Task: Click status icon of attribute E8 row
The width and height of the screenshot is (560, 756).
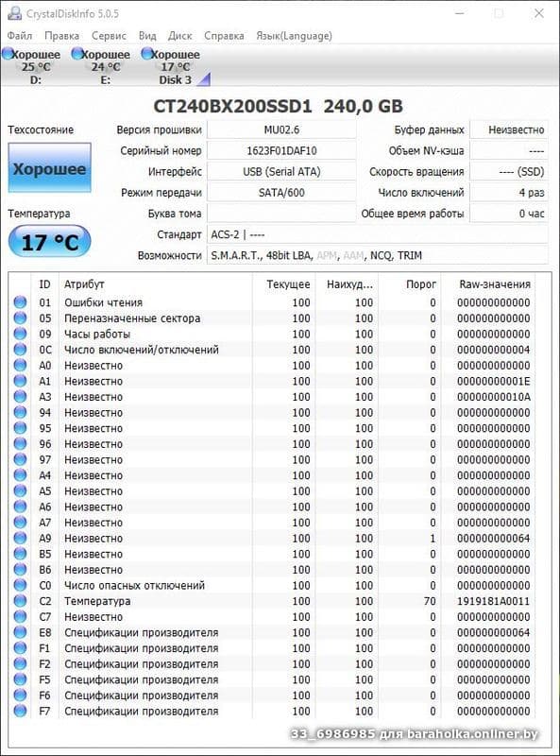Action: tap(20, 632)
